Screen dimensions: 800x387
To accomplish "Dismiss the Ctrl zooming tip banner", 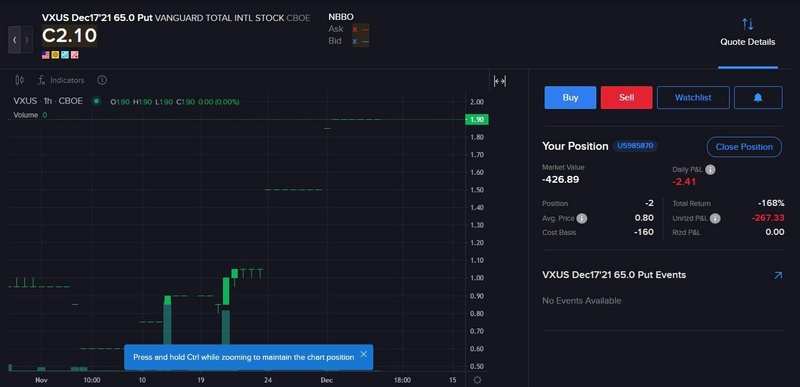I will 363,354.
